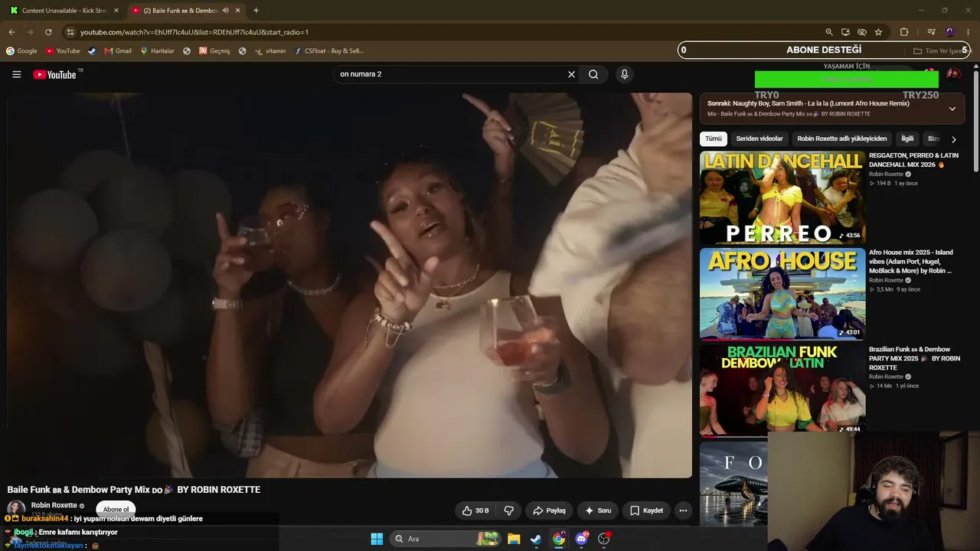Viewport: 980px width, 551px height.
Task: Open the media controls icon in Chrome toolbar
Action: (x=932, y=32)
